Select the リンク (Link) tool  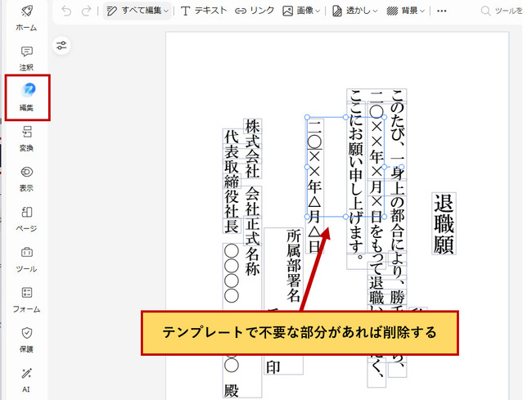coord(255,11)
